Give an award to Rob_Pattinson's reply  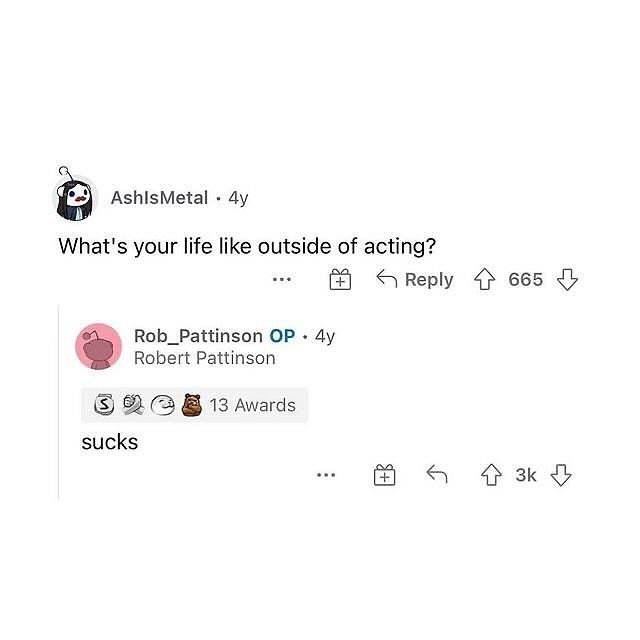click(384, 475)
